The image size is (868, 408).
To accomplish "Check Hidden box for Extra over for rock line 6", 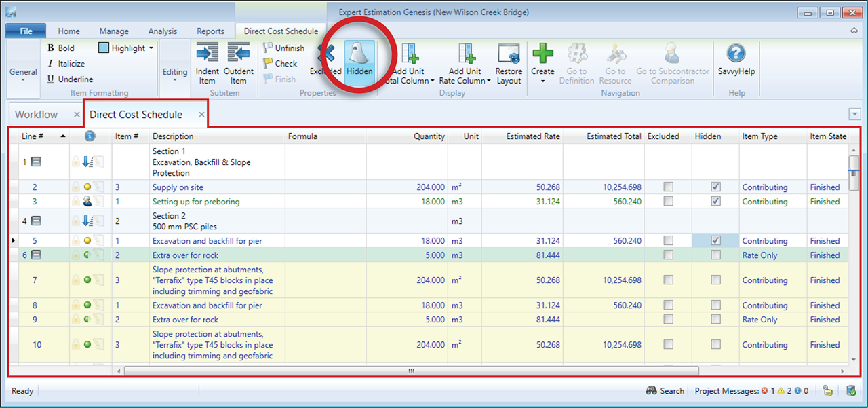I will [715, 255].
